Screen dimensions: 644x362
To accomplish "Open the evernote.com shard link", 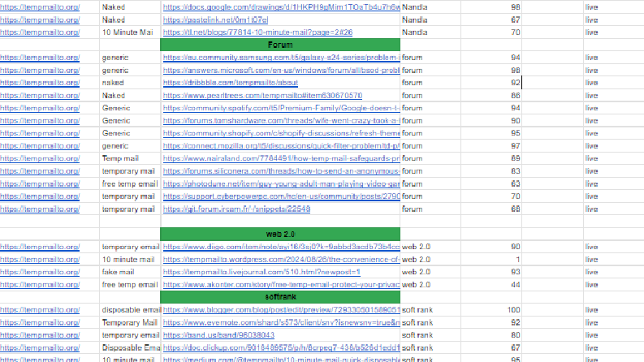I will point(281,322).
